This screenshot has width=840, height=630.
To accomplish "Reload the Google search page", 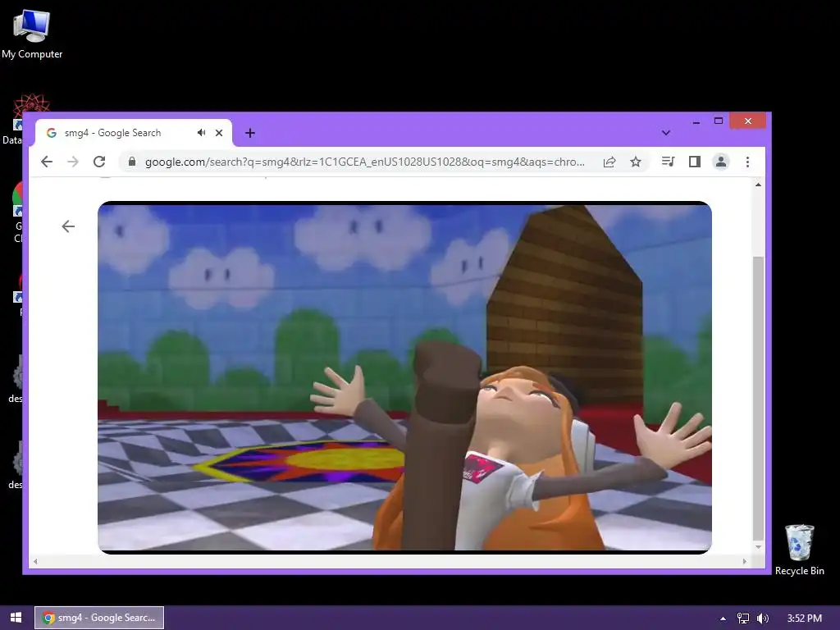I will point(99,162).
